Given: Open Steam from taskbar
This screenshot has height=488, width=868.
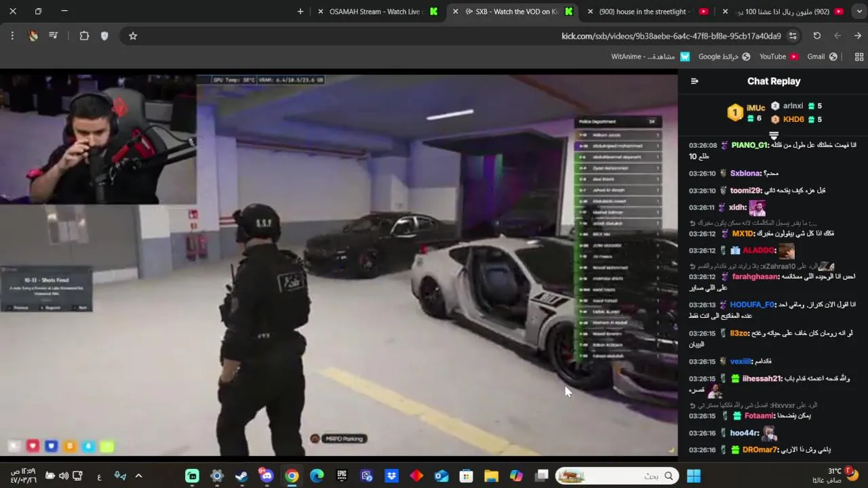Looking at the screenshot, I should 241,476.
